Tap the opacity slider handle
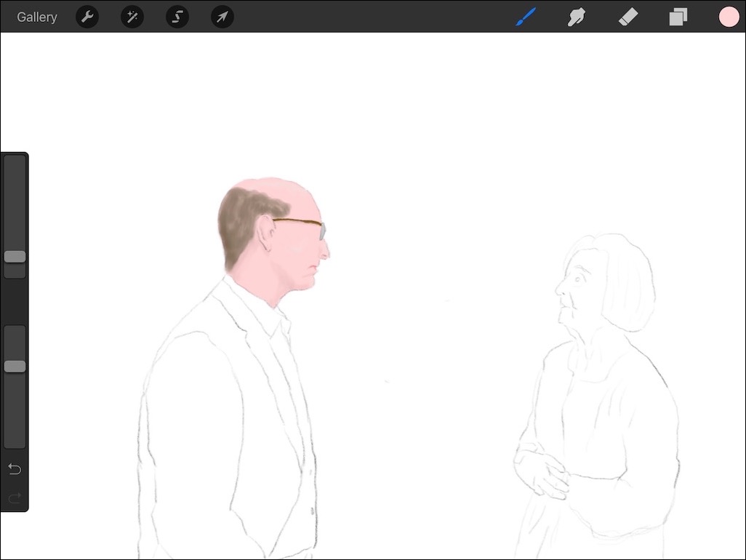The width and height of the screenshot is (746, 560). 15,366
